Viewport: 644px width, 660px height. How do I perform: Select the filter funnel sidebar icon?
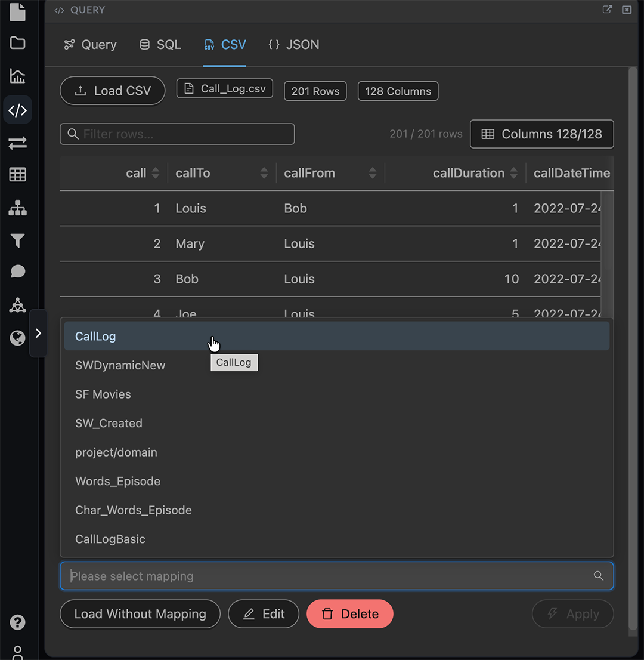coord(17,240)
